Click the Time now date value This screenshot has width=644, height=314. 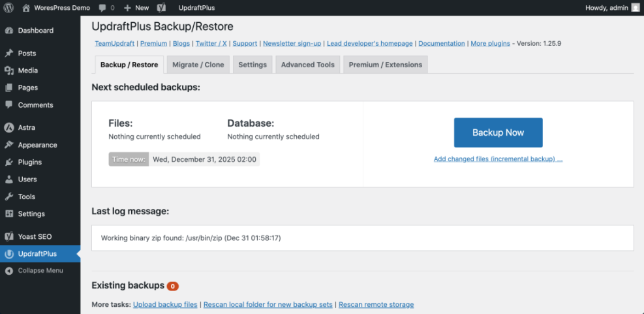[204, 159]
